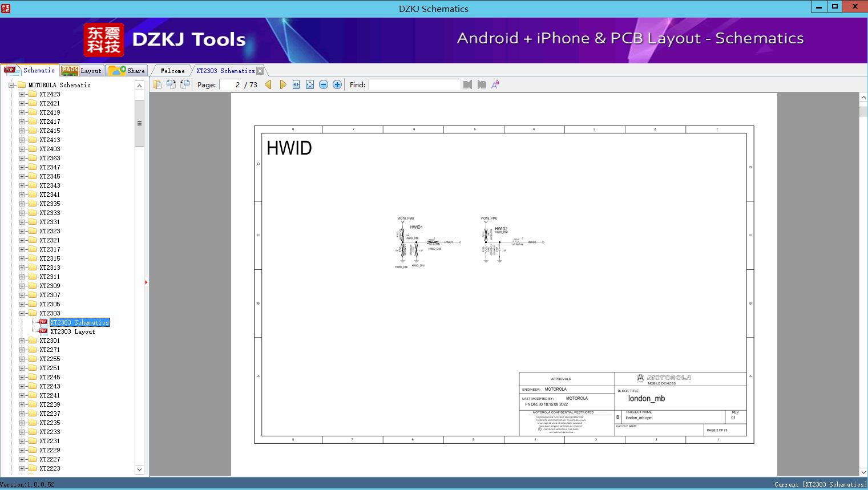The height and width of the screenshot is (490, 868).
Task: Collapse the MOTOROLA Schematic root node
Action: (11, 85)
